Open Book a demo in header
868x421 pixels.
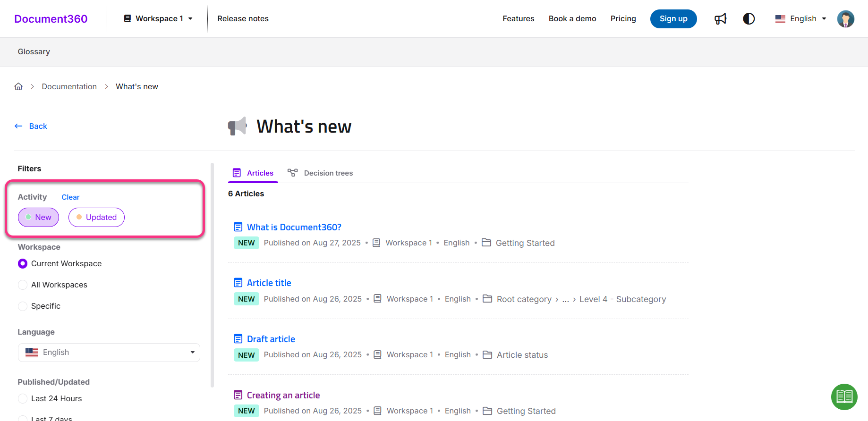point(572,18)
